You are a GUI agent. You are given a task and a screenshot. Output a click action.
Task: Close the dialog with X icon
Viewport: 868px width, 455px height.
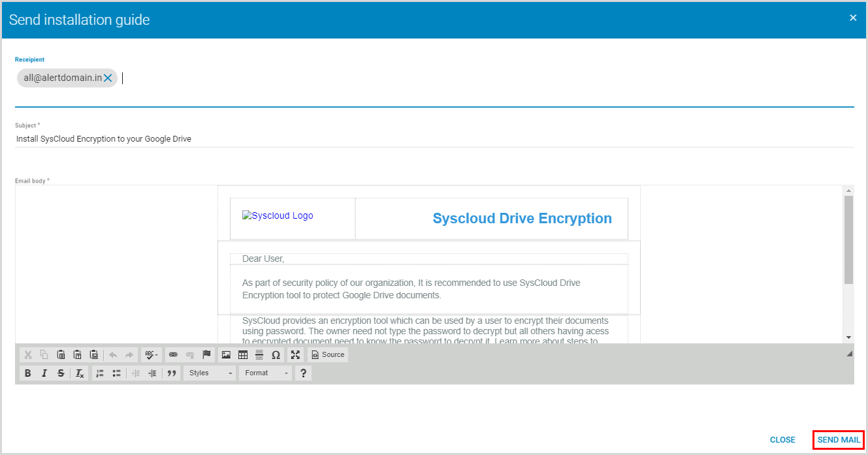coord(853,18)
